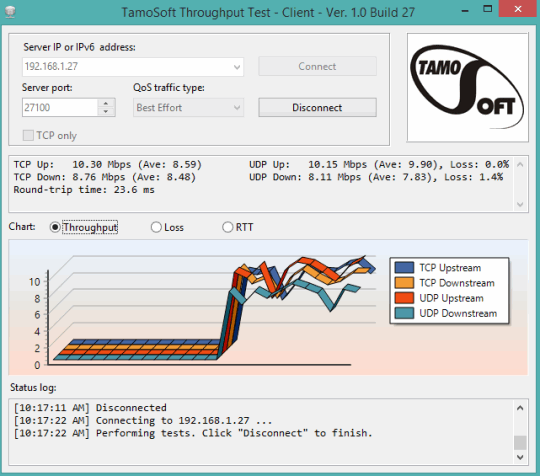Click the Disconnect button

(x=317, y=107)
